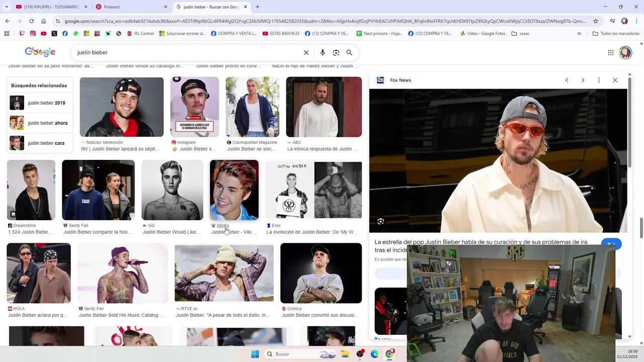Viewport: 644px width, 362px height.
Task: Go to previous image in Fox News panel
Action: [567, 80]
